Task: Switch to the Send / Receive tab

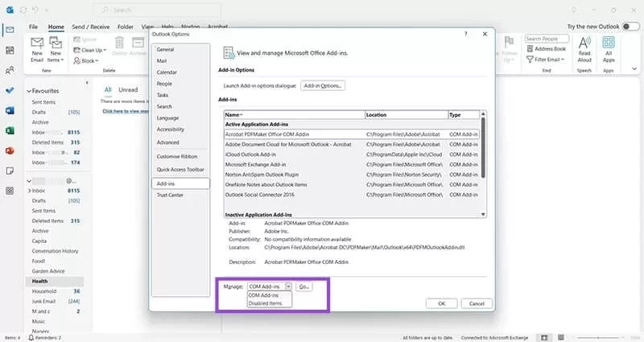Action: tap(90, 27)
